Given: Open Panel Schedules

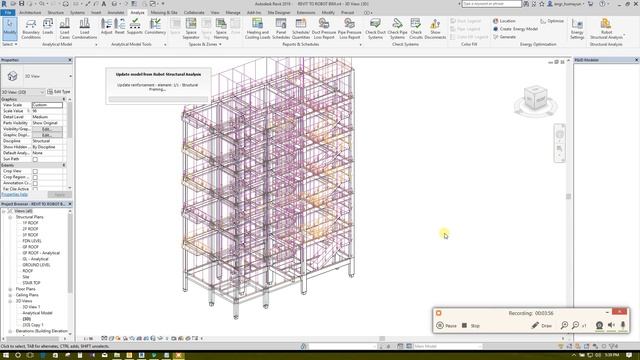Looking at the screenshot, I should coord(281,29).
